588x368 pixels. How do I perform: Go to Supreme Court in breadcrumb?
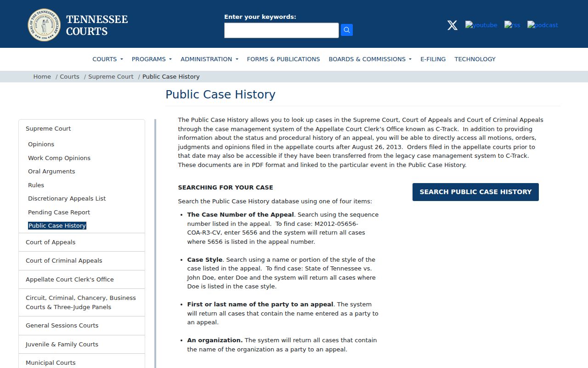click(x=111, y=77)
